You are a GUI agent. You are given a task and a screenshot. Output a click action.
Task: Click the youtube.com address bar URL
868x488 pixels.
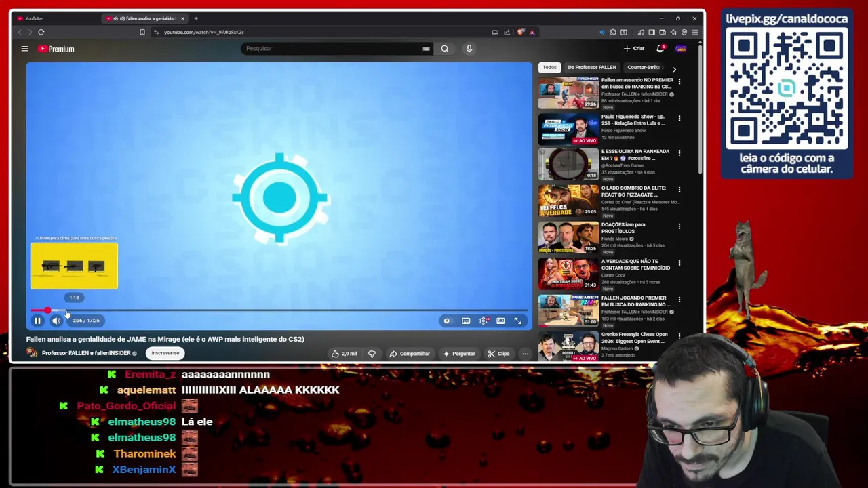click(203, 32)
